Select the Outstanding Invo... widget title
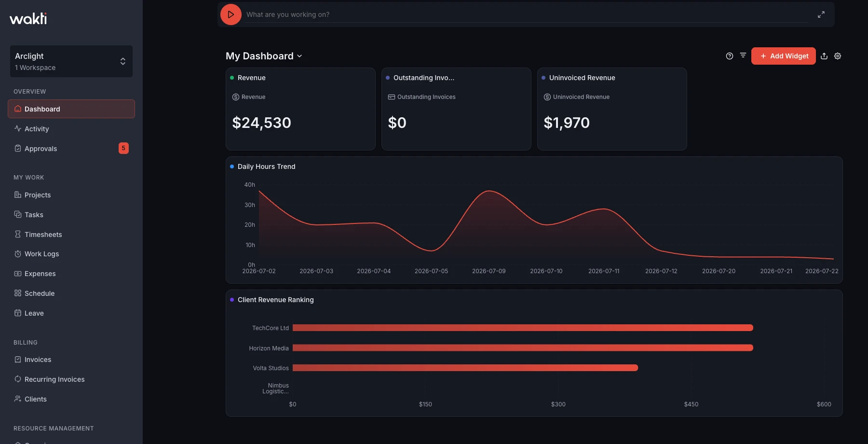 [x=424, y=78]
